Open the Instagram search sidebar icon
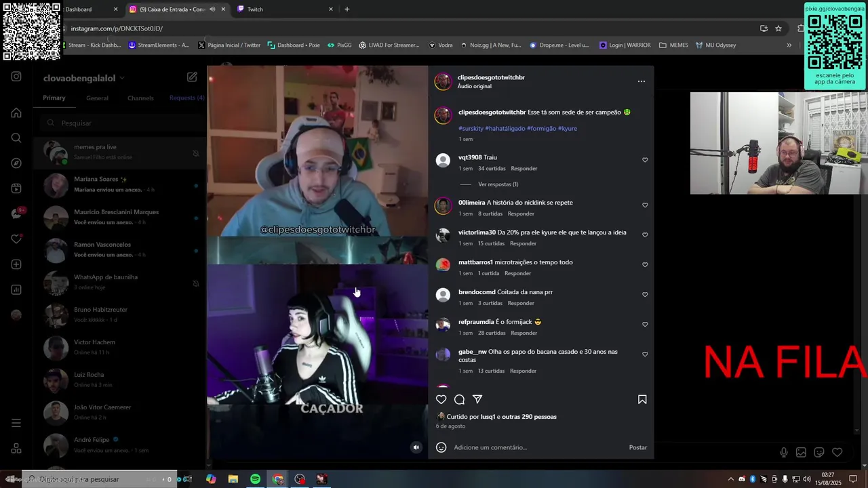Image resolution: width=868 pixels, height=488 pixels. pyautogui.click(x=16, y=138)
